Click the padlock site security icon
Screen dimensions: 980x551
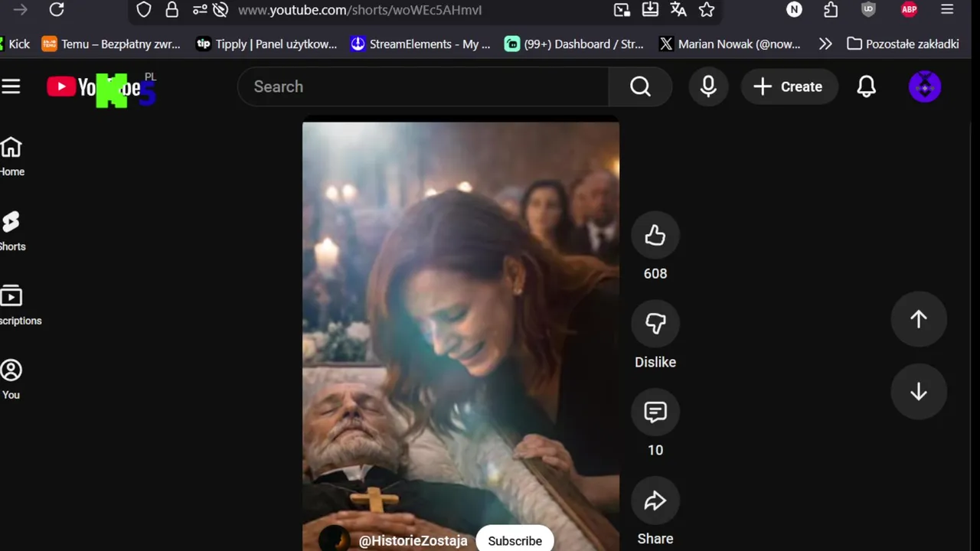171,10
